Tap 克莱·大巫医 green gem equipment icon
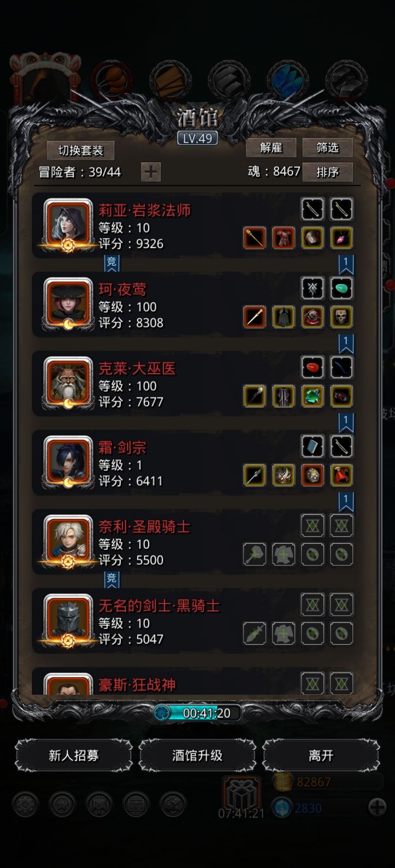Screen dimensions: 395x868 (312, 396)
